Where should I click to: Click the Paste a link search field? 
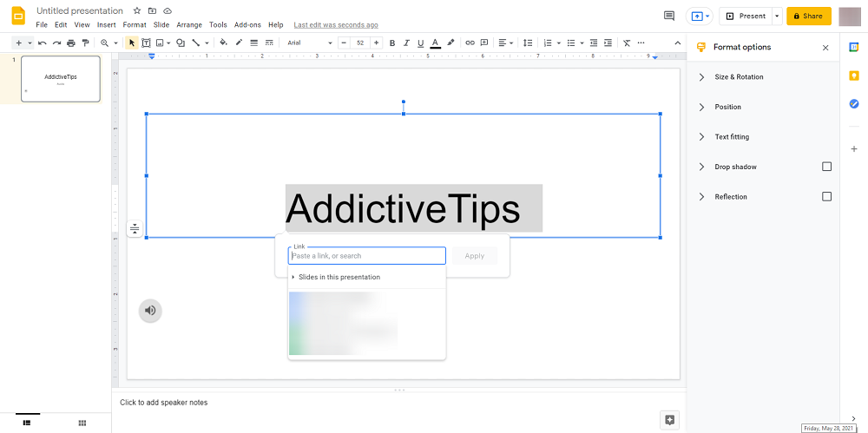pyautogui.click(x=366, y=256)
